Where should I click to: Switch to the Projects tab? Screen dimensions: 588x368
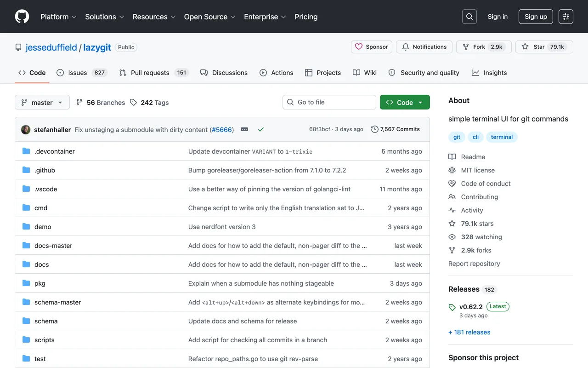[323, 73]
